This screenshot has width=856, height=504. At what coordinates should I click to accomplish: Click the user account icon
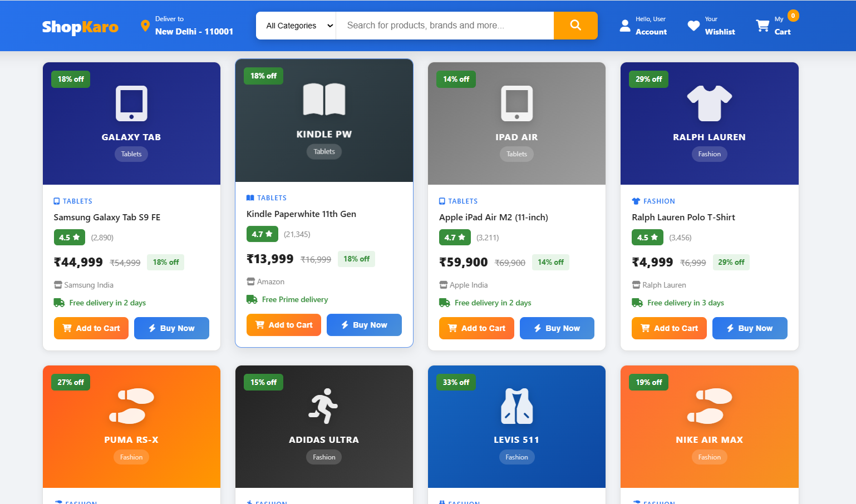point(625,26)
